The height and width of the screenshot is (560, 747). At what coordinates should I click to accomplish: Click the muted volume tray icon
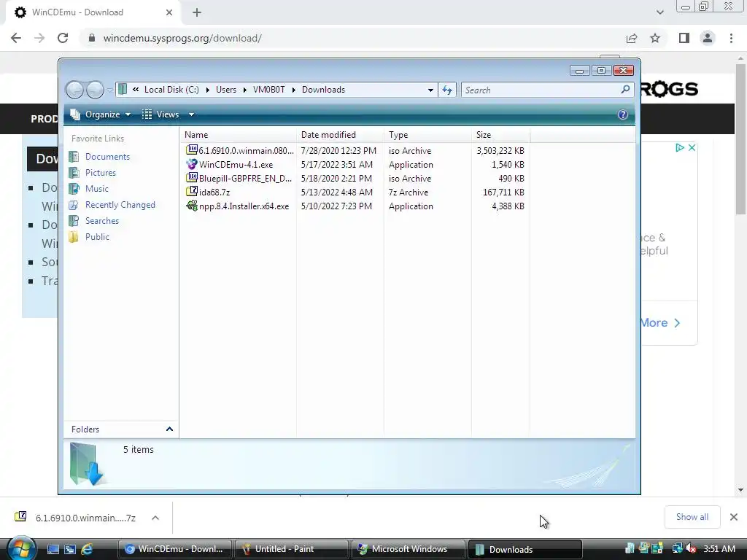pos(691,548)
